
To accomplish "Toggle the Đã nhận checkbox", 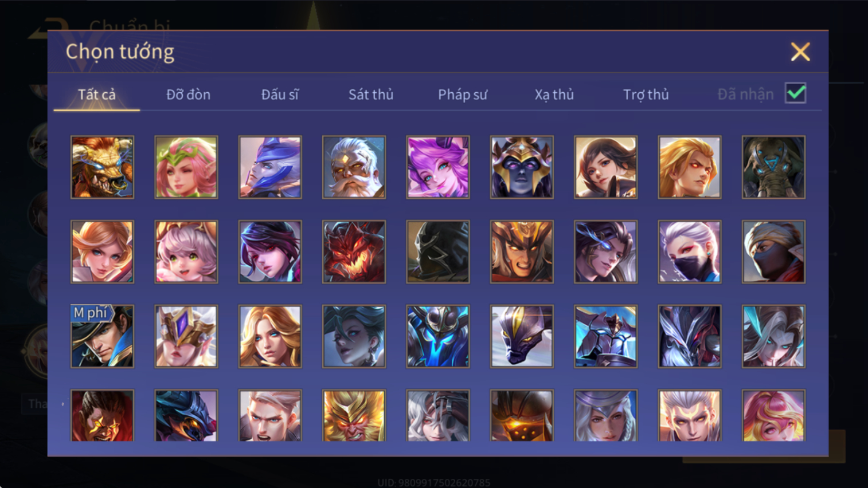I will [796, 93].
